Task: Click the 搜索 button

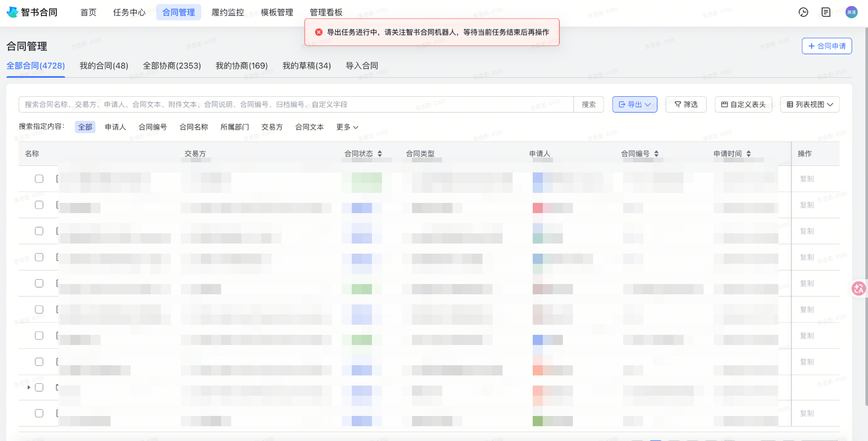Action: click(589, 104)
